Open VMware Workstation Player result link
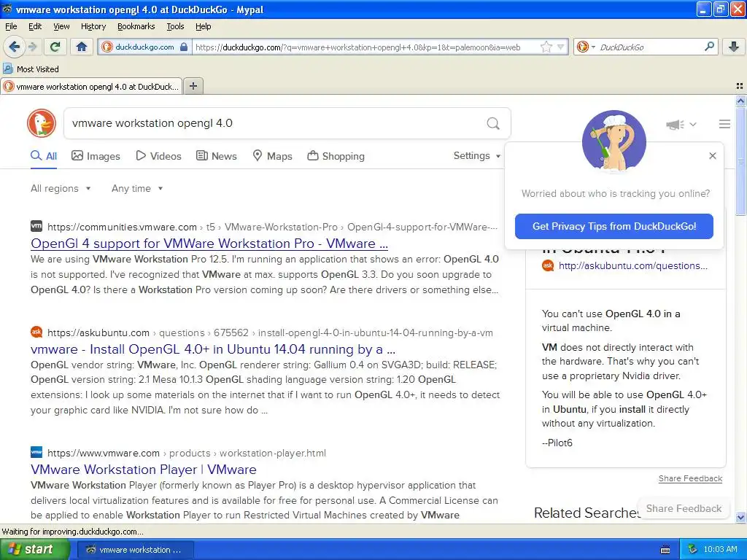Screen dimensions: 747x560 tap(144, 470)
